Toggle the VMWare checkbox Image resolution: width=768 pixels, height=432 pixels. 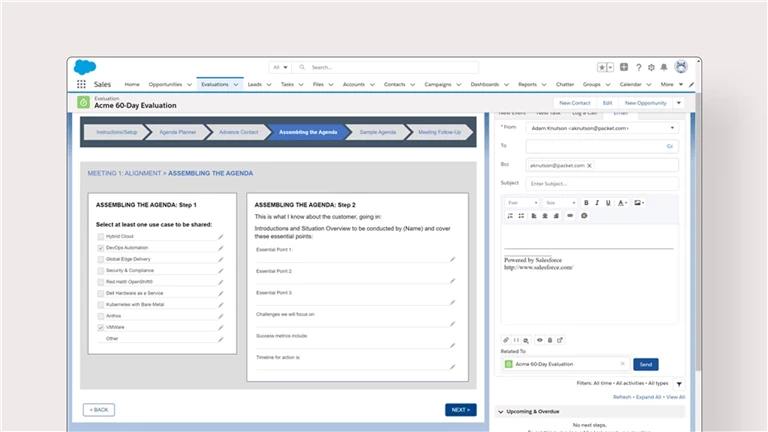[x=100, y=327]
